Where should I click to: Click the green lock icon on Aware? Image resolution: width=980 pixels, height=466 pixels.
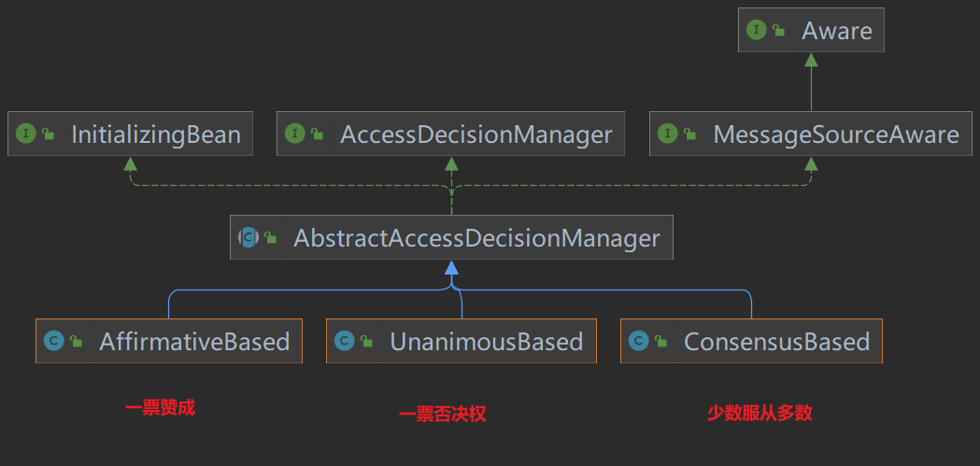pyautogui.click(x=778, y=31)
